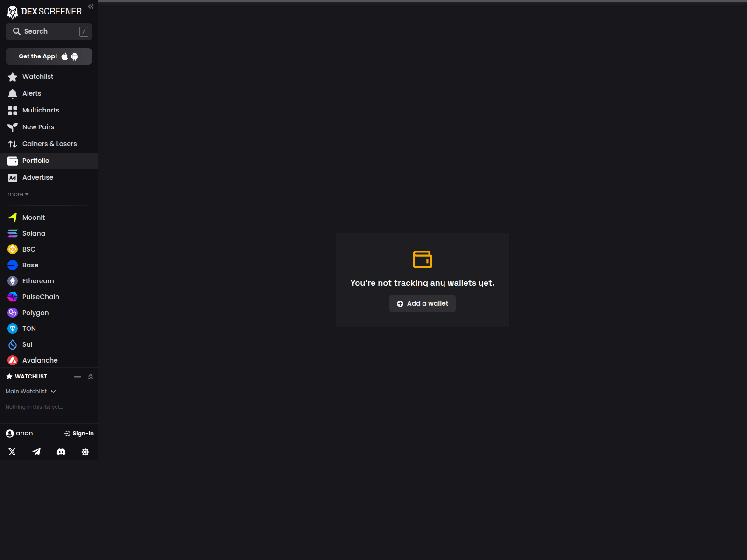
Task: Select the Solana chain icon
Action: (x=12, y=233)
